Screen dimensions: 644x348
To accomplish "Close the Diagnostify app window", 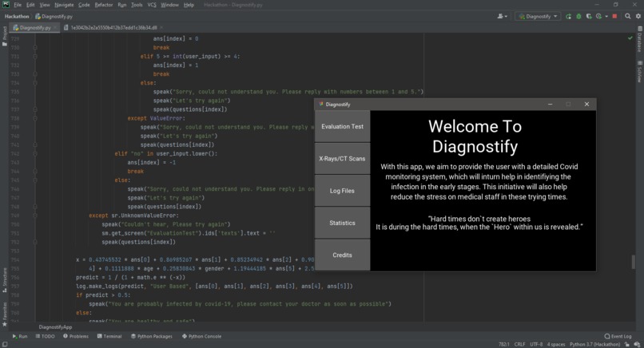I will pyautogui.click(x=586, y=105).
